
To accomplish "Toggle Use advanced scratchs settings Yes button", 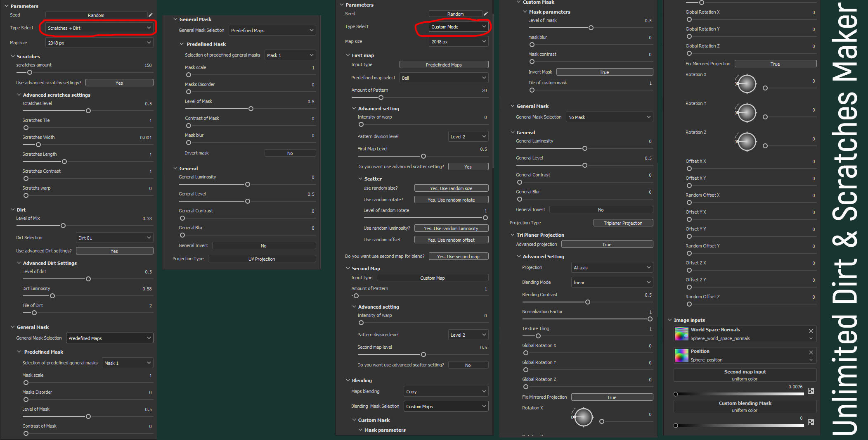I will pyautogui.click(x=119, y=83).
